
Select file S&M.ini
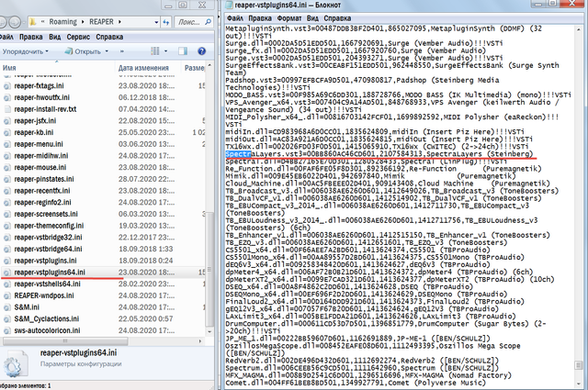point(27,306)
